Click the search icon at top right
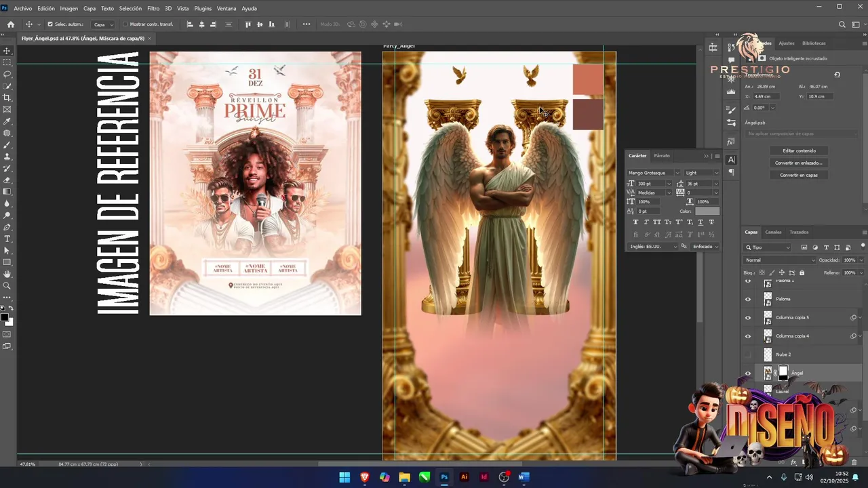 coord(842,24)
